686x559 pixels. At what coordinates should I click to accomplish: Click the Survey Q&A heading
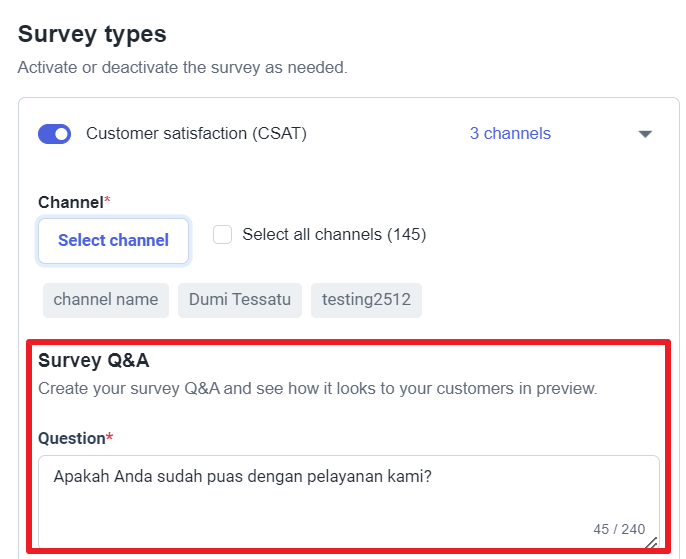(x=94, y=360)
